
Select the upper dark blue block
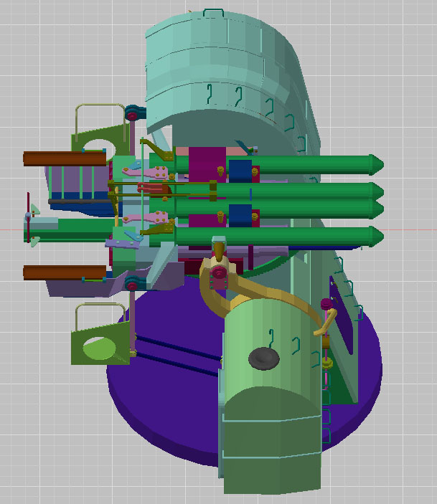pyautogui.click(x=240, y=171)
